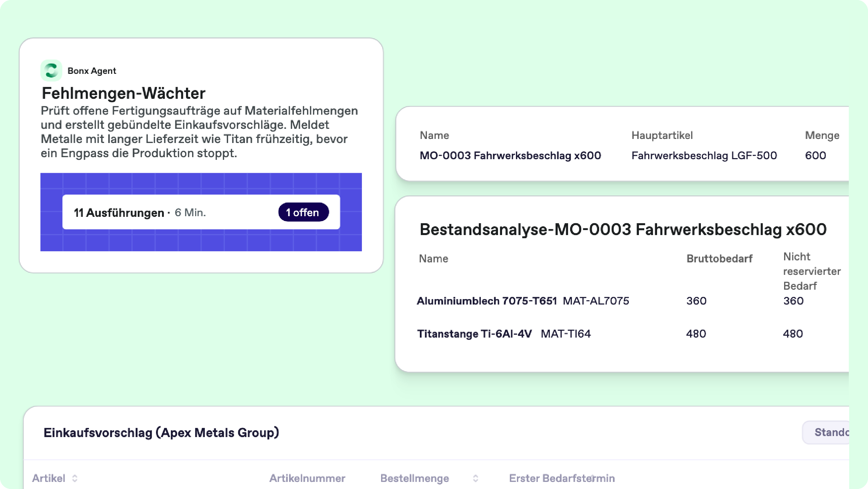Click the Bonx Agent logo icon

[x=51, y=70]
